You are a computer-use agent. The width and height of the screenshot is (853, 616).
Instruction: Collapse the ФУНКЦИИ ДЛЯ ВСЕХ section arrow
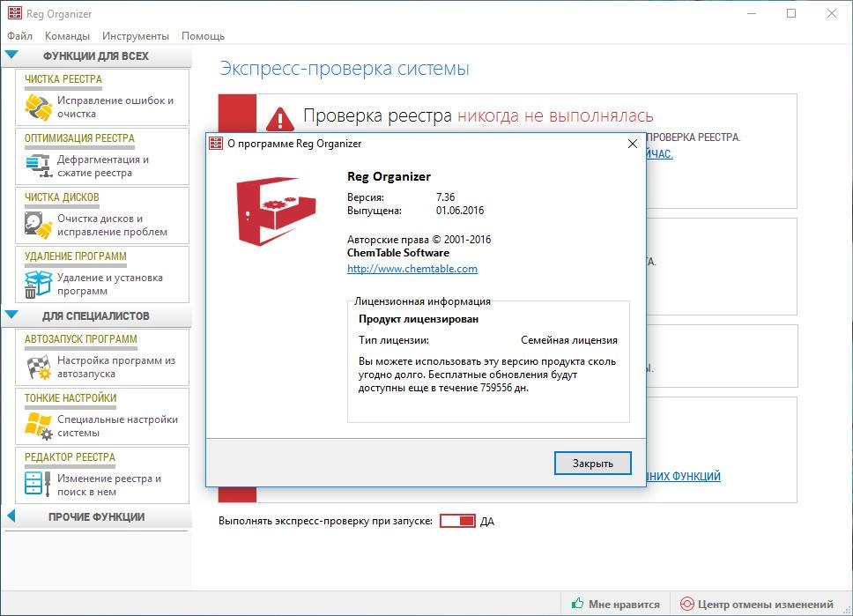point(12,55)
